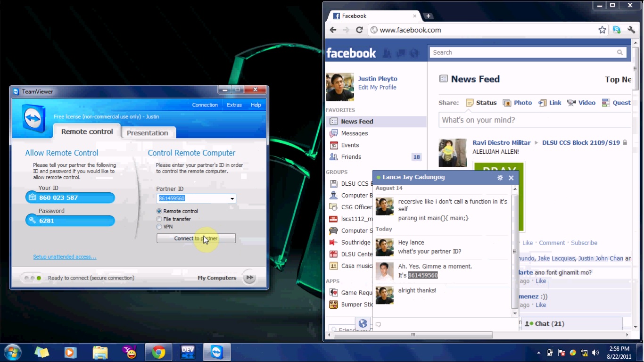Switch to the Presentation tab in TeamViewer
The height and width of the screenshot is (362, 644).
(148, 133)
